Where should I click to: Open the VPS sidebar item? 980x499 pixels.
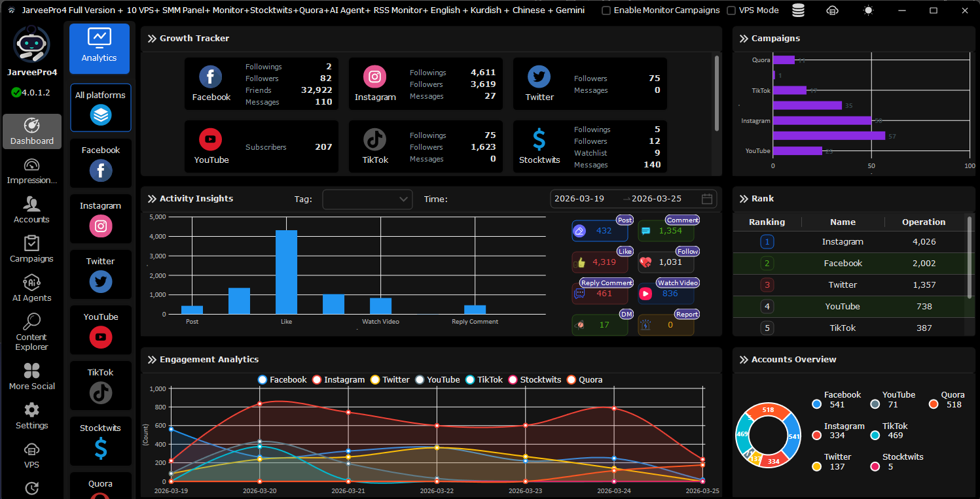(x=31, y=455)
